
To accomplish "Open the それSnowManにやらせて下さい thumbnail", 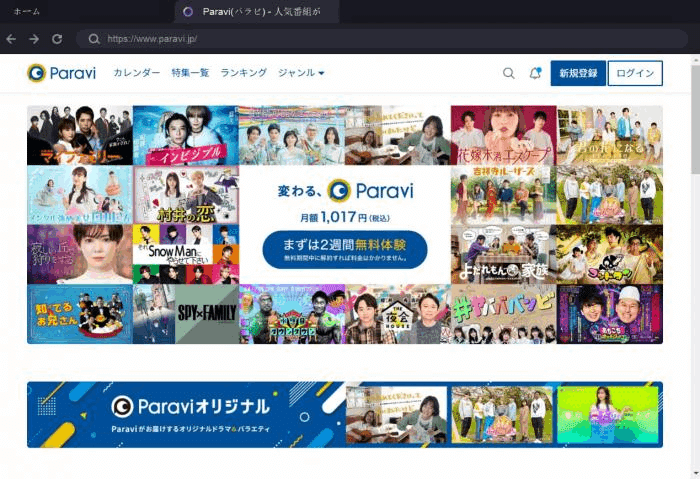I will point(186,254).
